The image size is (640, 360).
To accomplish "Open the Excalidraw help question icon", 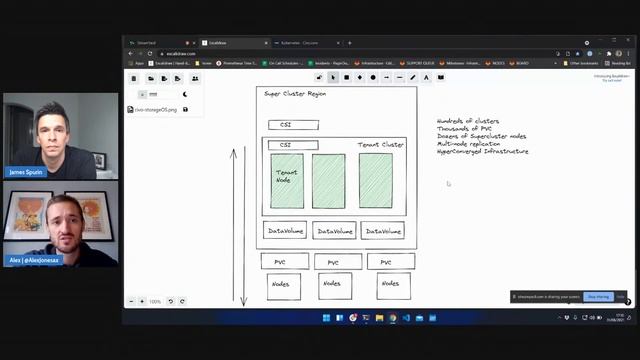I will [628, 302].
